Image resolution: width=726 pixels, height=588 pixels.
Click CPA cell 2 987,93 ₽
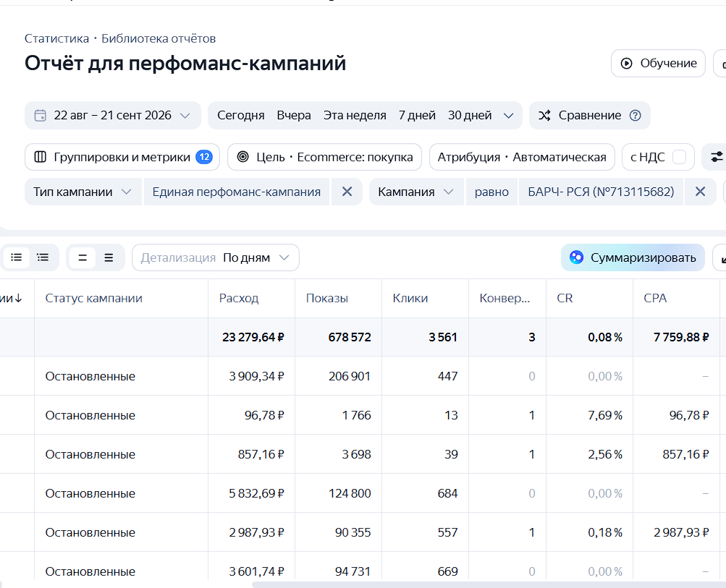tap(681, 532)
